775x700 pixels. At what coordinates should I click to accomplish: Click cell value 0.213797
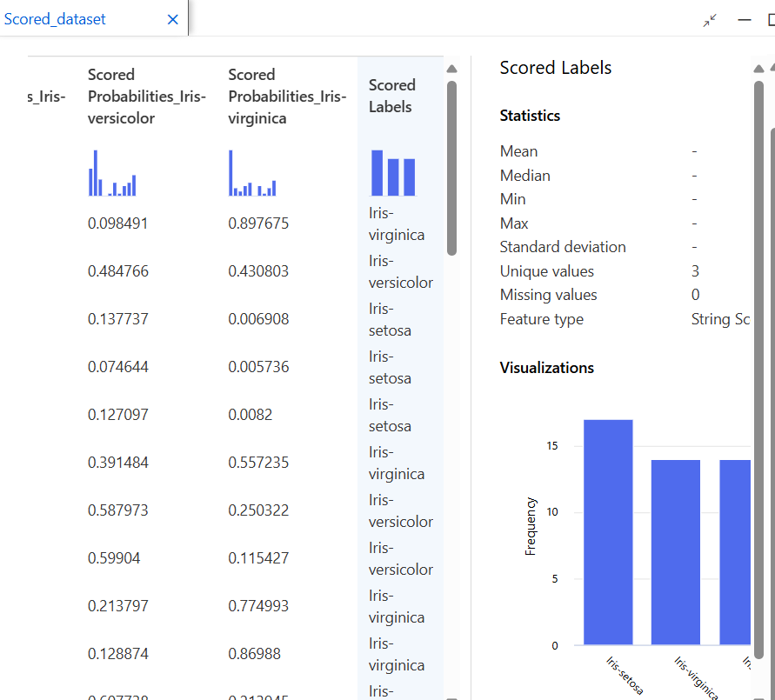point(117,606)
